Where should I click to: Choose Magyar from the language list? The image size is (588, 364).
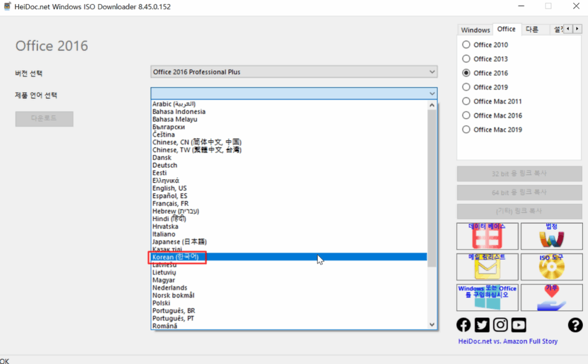[289, 280]
